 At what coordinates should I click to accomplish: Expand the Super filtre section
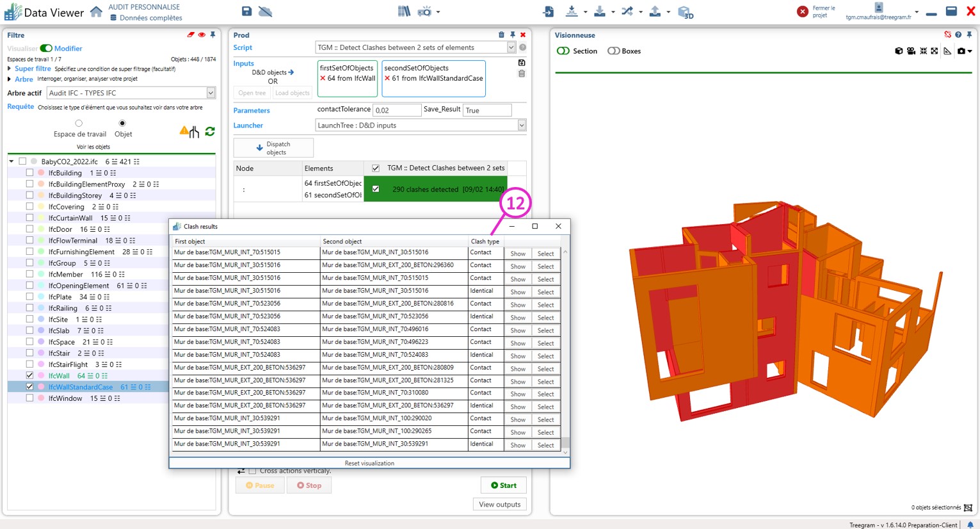pyautogui.click(x=10, y=69)
